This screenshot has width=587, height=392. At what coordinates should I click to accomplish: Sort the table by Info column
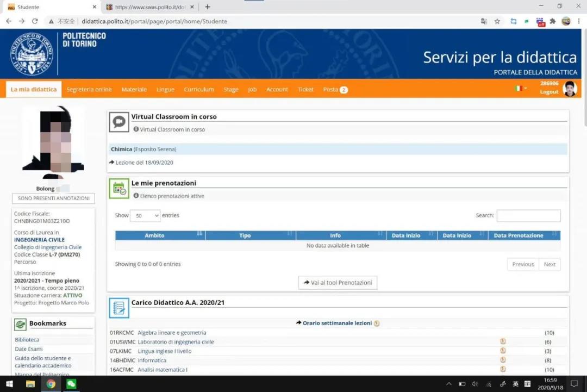point(341,235)
